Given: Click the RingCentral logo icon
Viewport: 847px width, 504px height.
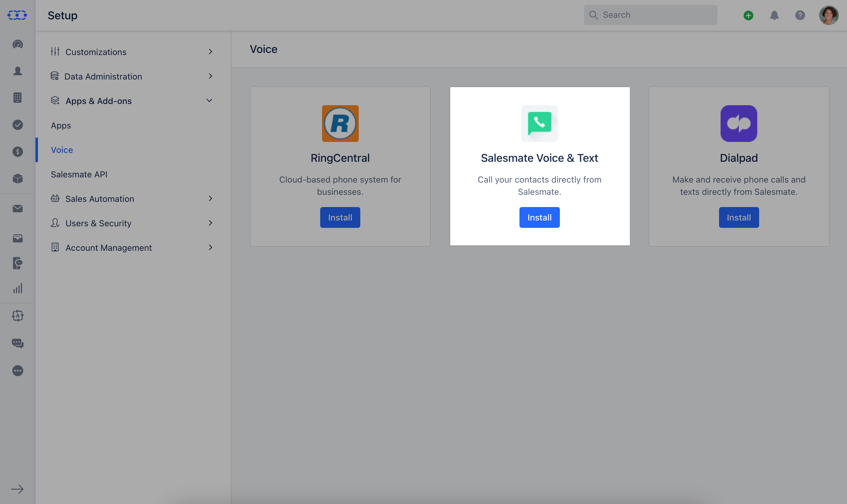Looking at the screenshot, I should point(340,123).
